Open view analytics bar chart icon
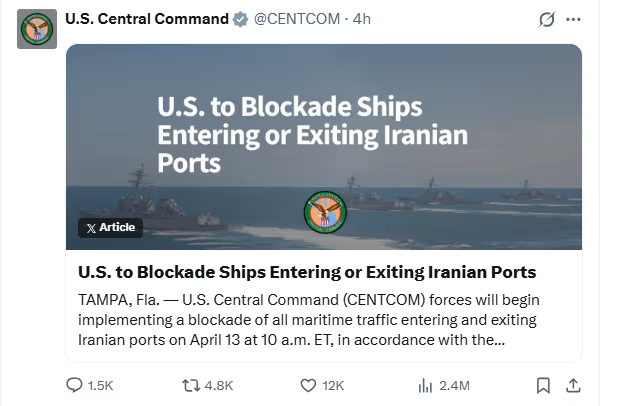The height and width of the screenshot is (406, 619). coord(424,385)
